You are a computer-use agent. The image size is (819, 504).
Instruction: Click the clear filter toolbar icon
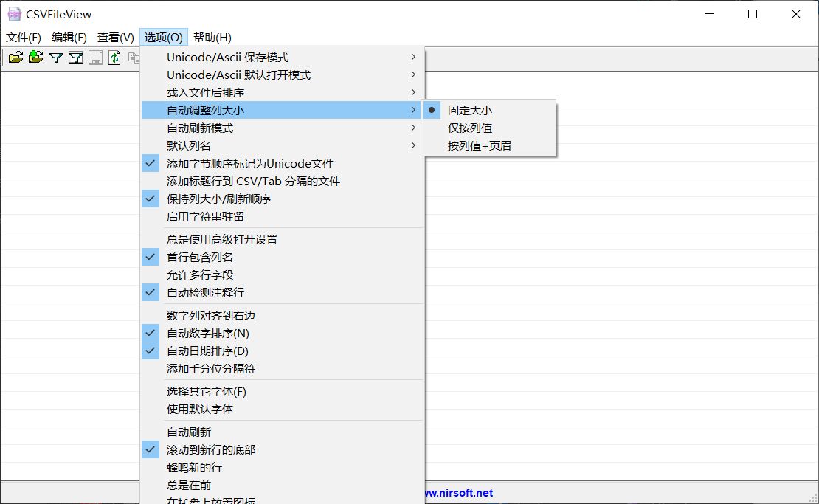coord(75,57)
